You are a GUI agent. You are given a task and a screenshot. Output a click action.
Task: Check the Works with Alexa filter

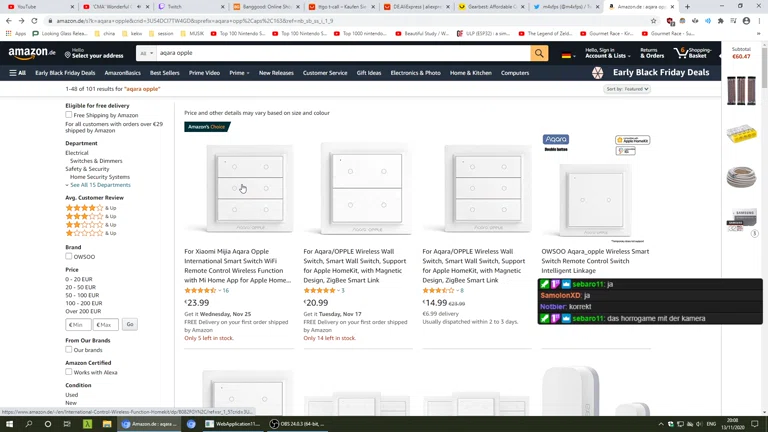click(69, 372)
